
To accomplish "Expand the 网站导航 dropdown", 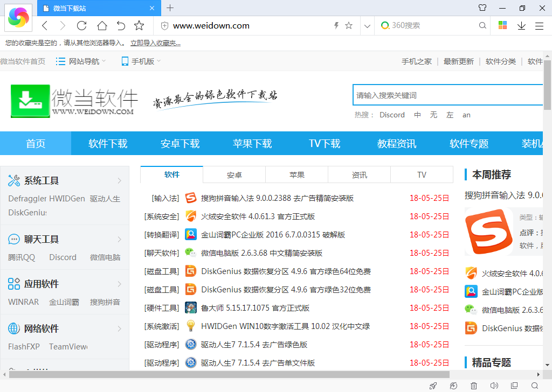I will click(81, 61).
